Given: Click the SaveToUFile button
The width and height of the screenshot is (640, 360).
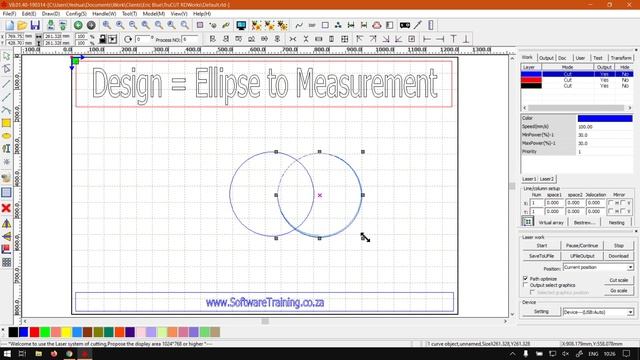Looking at the screenshot, I should [x=542, y=256].
